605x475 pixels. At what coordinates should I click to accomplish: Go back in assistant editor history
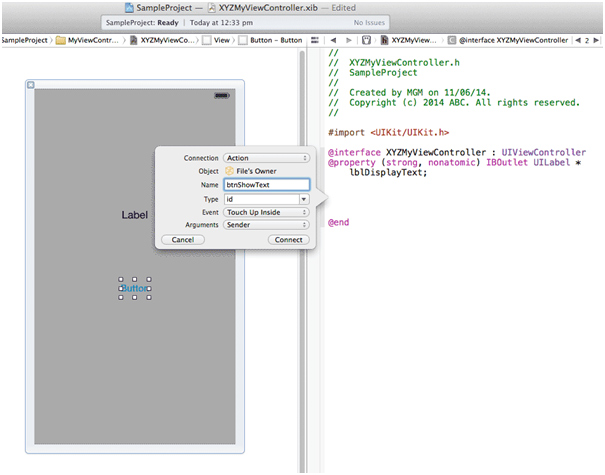(x=333, y=40)
